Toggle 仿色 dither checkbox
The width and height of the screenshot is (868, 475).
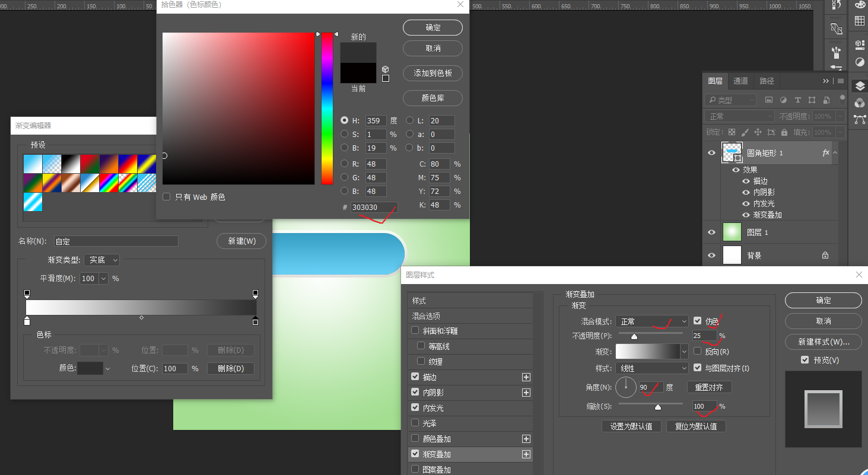[x=698, y=321]
